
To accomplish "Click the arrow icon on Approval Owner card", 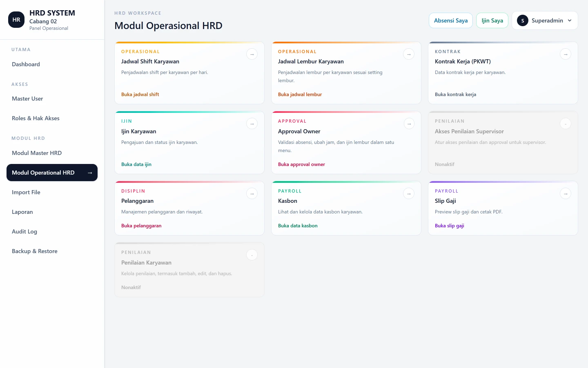I will click(x=409, y=123).
